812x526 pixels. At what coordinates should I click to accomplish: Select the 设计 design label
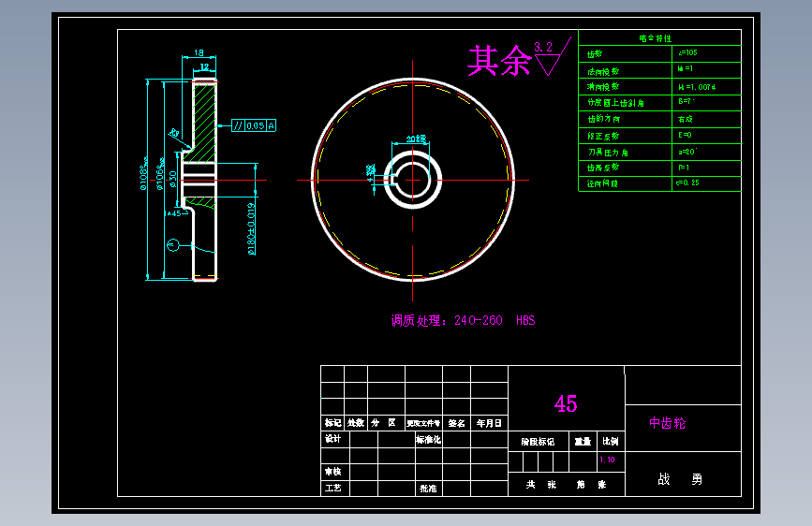tap(332, 439)
